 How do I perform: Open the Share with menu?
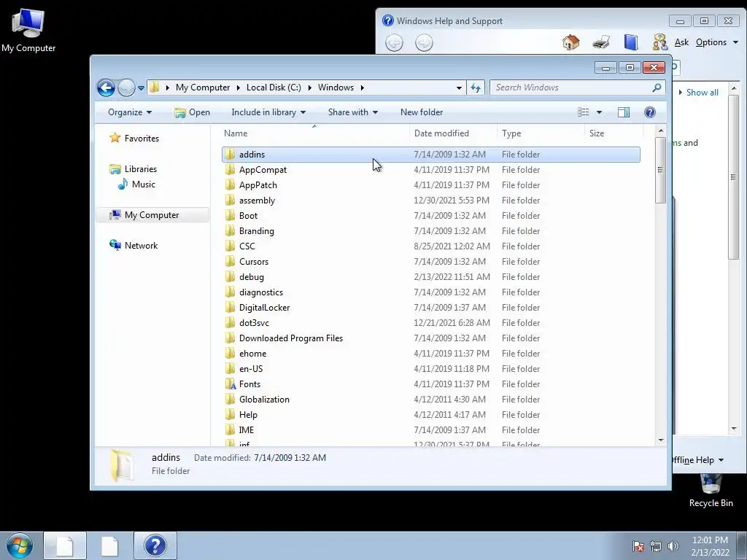(353, 112)
